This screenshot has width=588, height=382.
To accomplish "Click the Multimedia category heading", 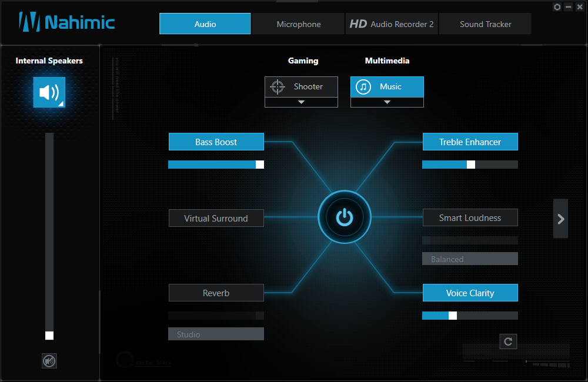I will [387, 61].
